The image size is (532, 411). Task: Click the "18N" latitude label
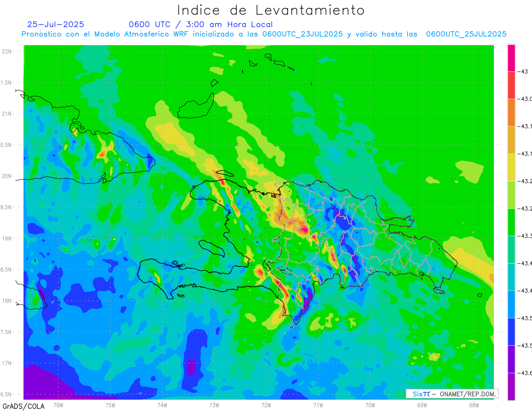tap(7, 301)
